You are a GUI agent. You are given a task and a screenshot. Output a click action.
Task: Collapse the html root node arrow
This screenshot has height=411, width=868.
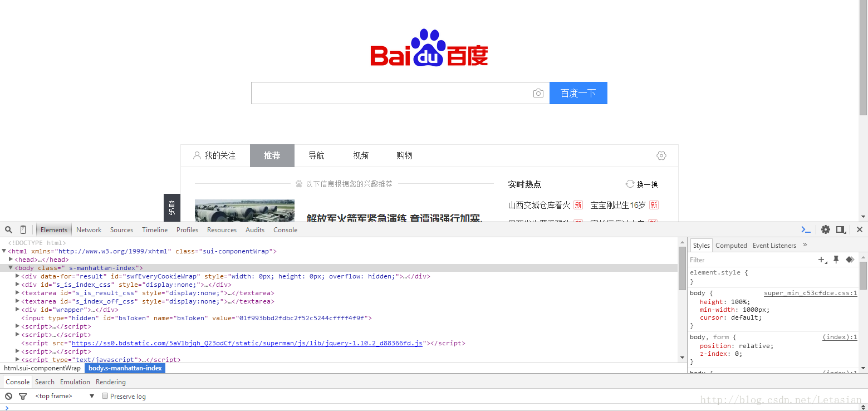(x=4, y=251)
